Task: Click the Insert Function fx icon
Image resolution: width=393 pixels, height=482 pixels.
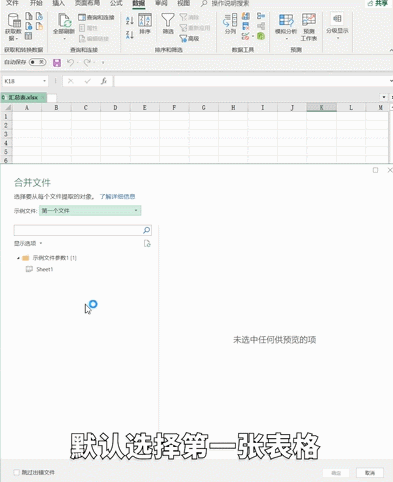Action: (x=104, y=81)
